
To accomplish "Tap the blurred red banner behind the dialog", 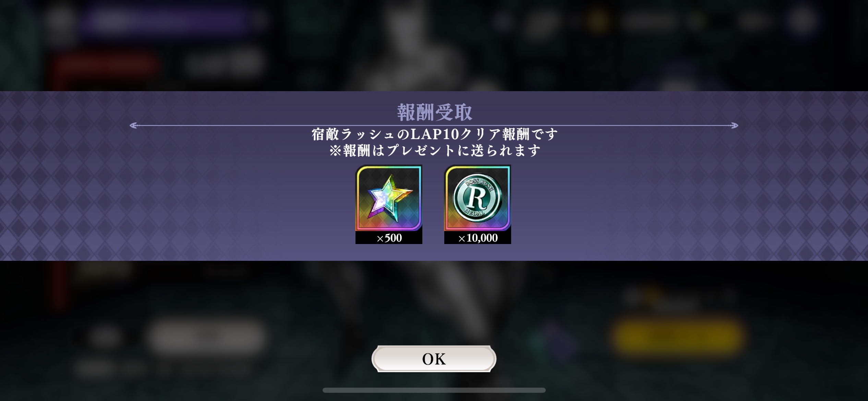I will click(x=106, y=65).
